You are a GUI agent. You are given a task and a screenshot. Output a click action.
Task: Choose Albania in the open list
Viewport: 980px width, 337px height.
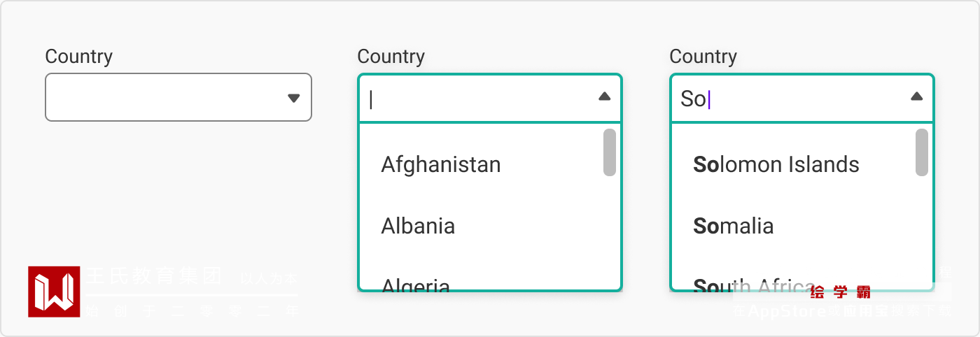418,226
